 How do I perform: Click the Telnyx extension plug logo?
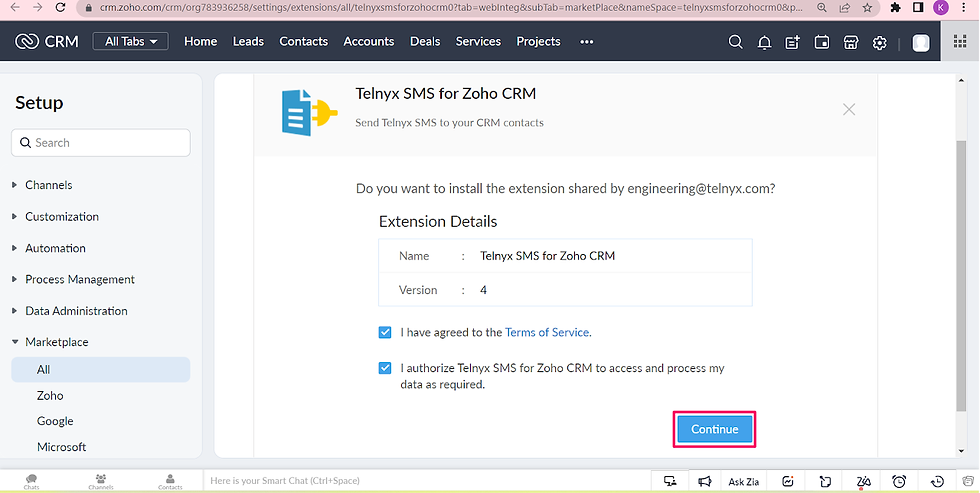pos(309,112)
